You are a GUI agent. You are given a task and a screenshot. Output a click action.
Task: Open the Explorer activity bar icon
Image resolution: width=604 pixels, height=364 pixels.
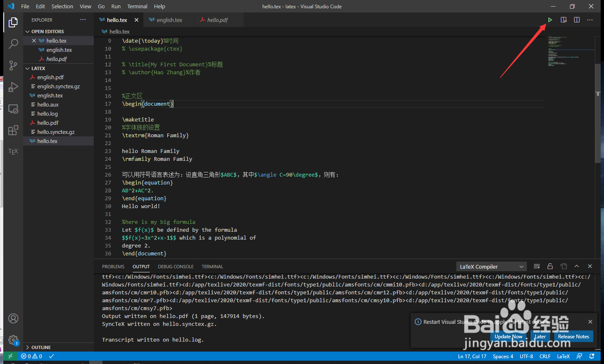click(x=13, y=22)
